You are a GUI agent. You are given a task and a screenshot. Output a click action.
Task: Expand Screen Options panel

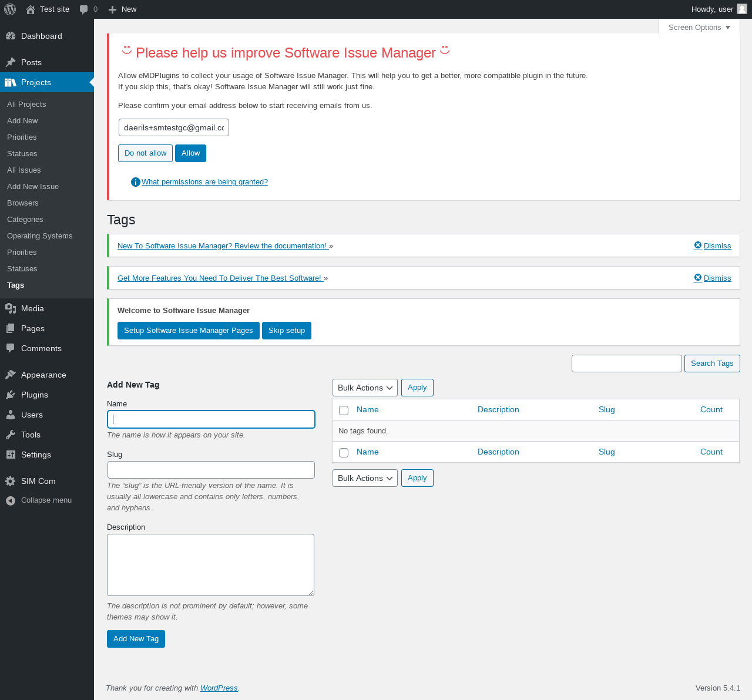coord(699,27)
